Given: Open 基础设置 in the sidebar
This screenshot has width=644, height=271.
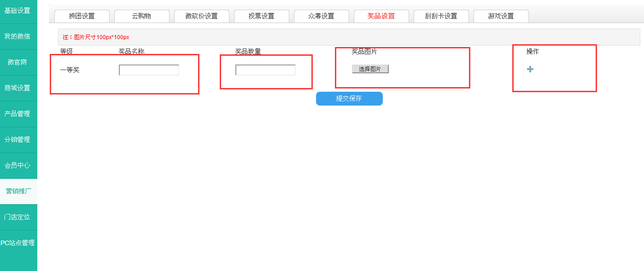Looking at the screenshot, I should pyautogui.click(x=18, y=11).
